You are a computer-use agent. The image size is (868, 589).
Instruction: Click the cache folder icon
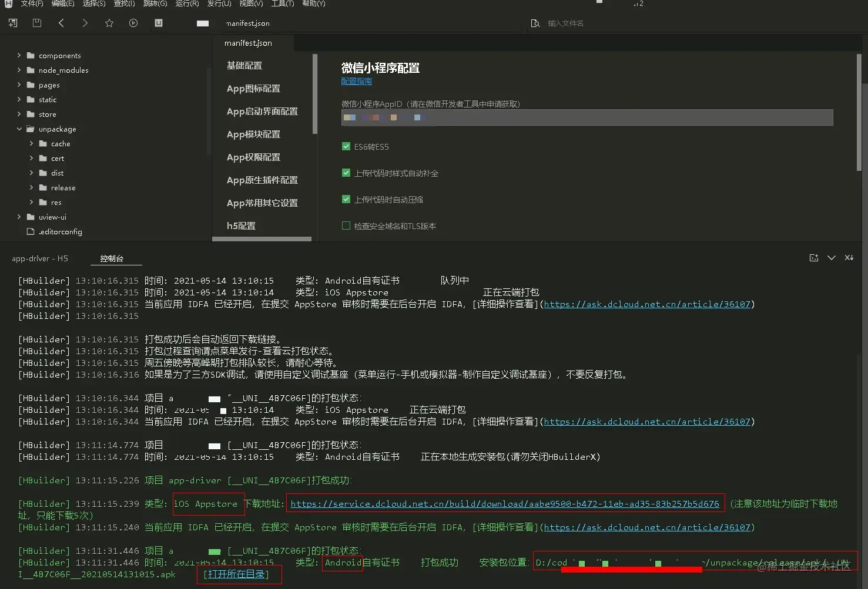(43, 143)
